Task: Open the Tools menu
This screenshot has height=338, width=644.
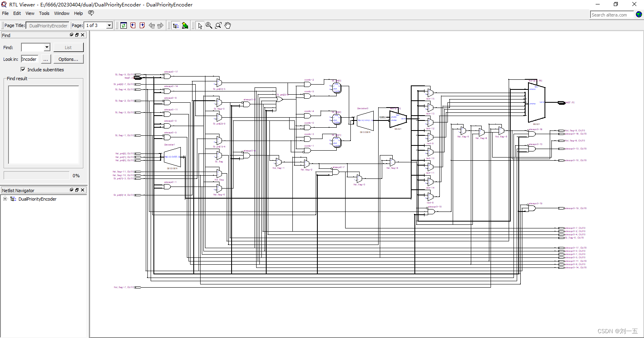Action: click(x=44, y=13)
